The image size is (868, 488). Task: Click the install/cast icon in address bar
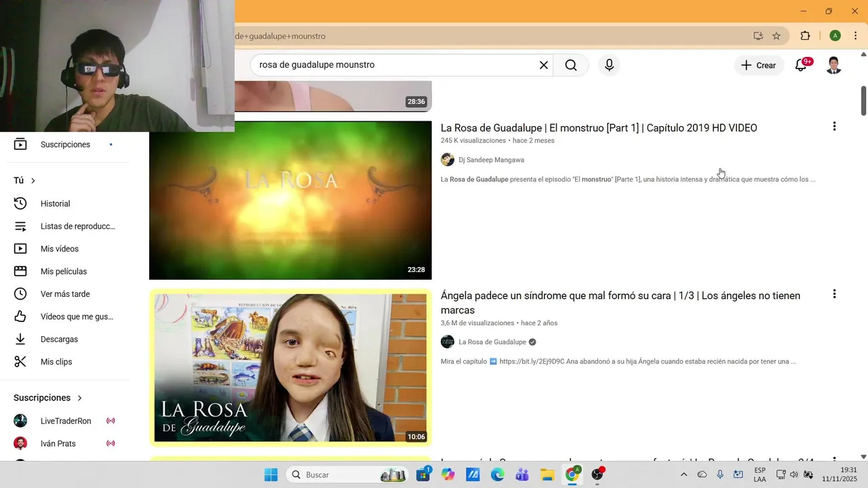pyautogui.click(x=758, y=36)
